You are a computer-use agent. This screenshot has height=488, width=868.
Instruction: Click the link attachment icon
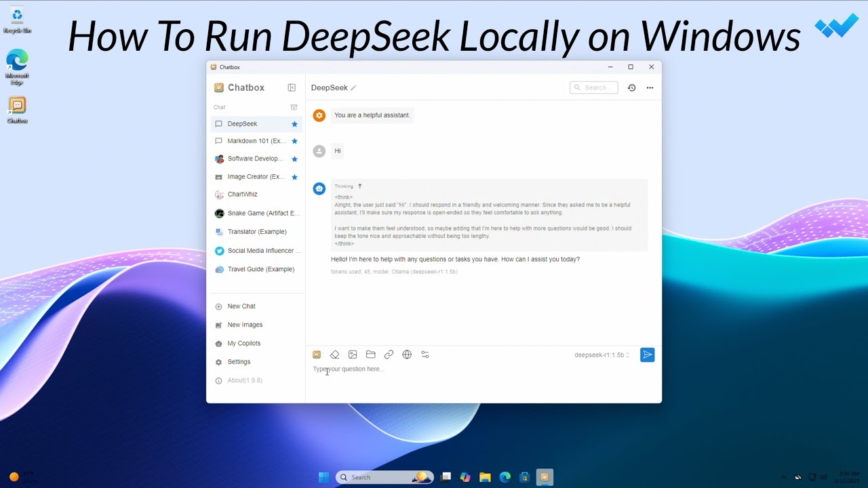(389, 354)
